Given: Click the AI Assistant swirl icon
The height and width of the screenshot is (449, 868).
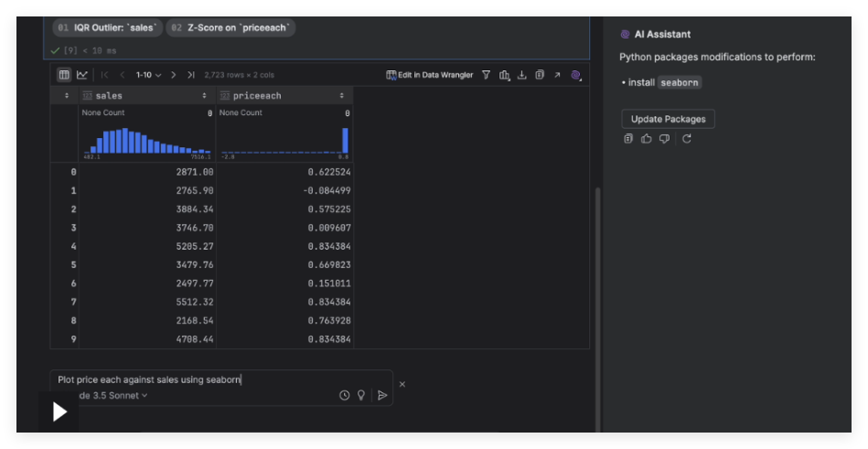Looking at the screenshot, I should click(x=625, y=35).
